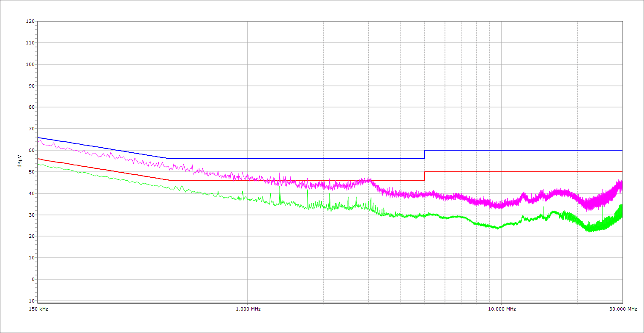
Task: Click the 60 y-axis tick label
Action: tap(31, 150)
